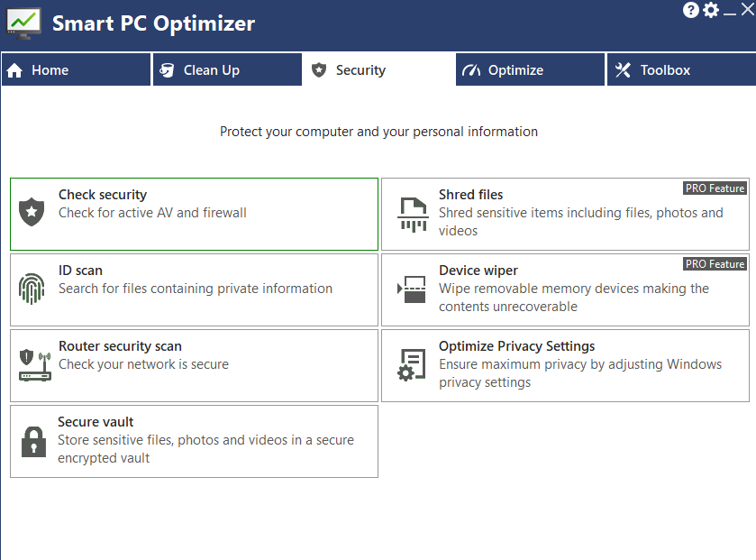Viewport: 756px width, 560px height.
Task: Click 'Store sensitive files, photos and videos' description
Action: point(205,448)
